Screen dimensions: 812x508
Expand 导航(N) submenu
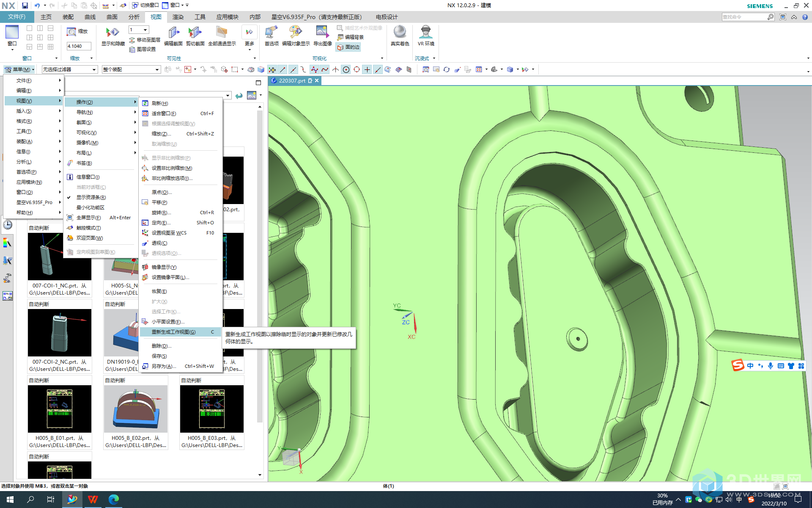point(101,112)
